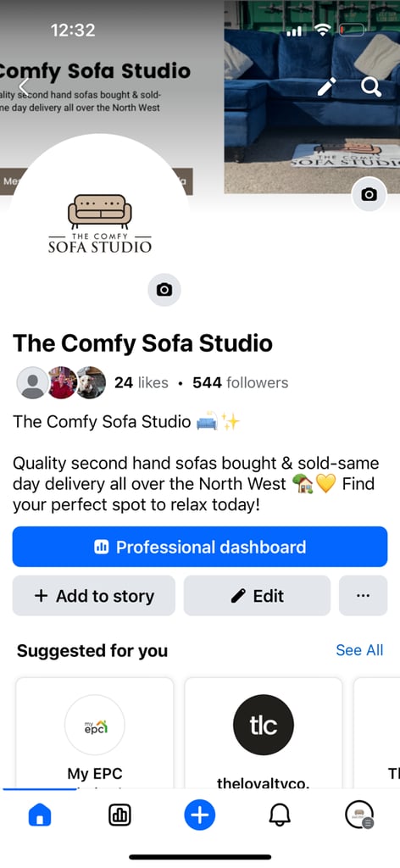Open search with the magnifier icon
400x868 pixels.
370,86
